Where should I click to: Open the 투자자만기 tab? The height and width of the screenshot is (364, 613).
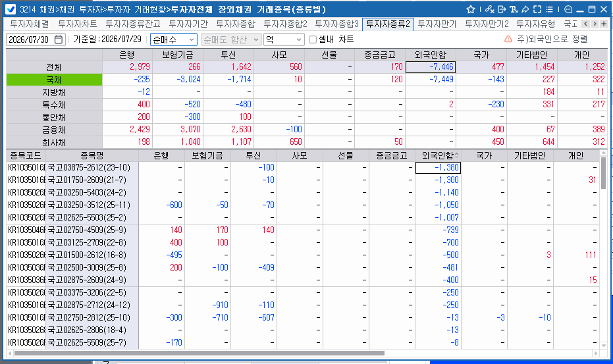(437, 24)
